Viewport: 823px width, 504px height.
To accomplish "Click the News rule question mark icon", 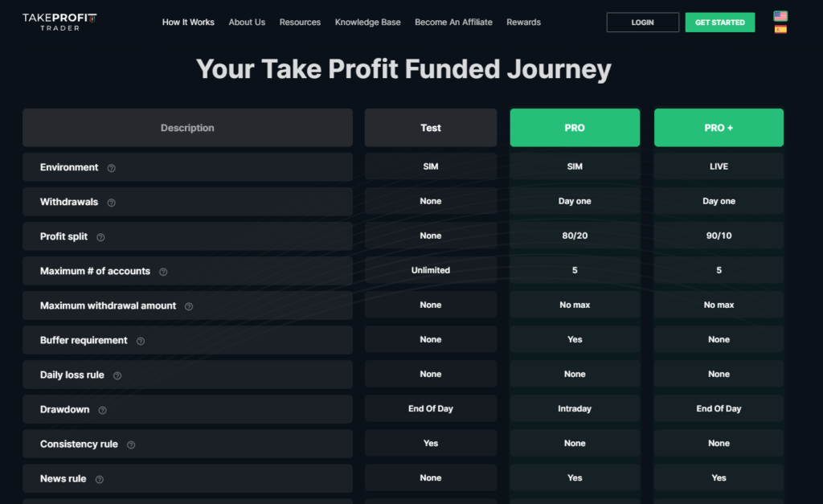I will point(98,478).
